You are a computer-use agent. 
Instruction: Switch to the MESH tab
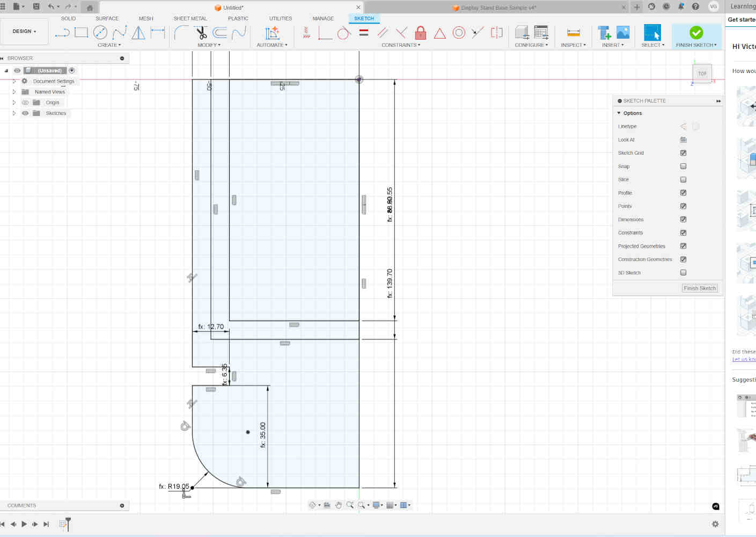pos(146,18)
